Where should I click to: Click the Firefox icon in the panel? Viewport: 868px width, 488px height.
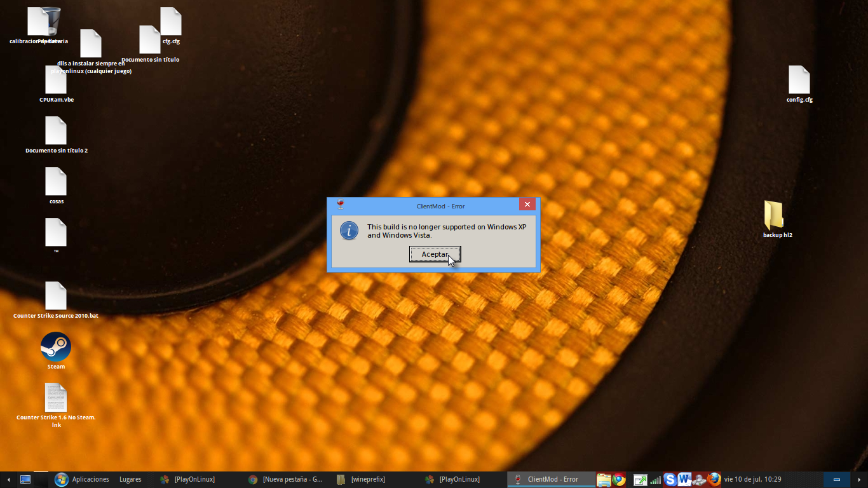714,480
